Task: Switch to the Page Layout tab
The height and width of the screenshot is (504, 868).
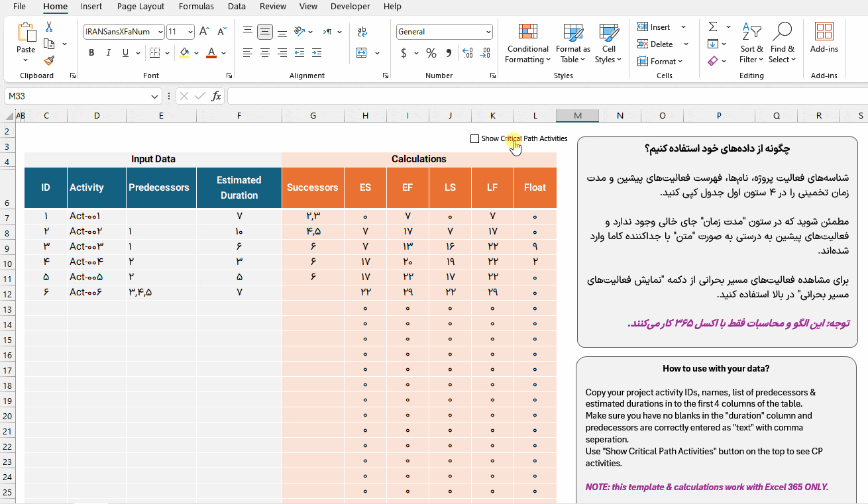Action: click(x=140, y=6)
